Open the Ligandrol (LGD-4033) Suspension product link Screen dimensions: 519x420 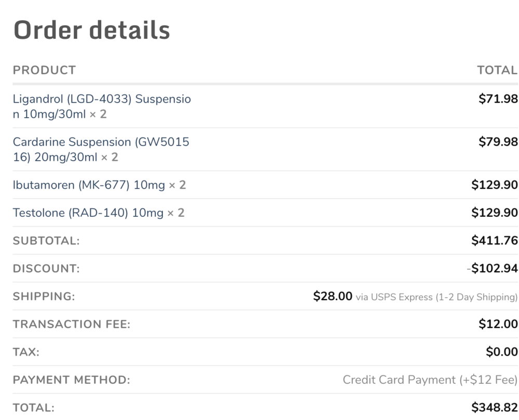click(x=102, y=106)
